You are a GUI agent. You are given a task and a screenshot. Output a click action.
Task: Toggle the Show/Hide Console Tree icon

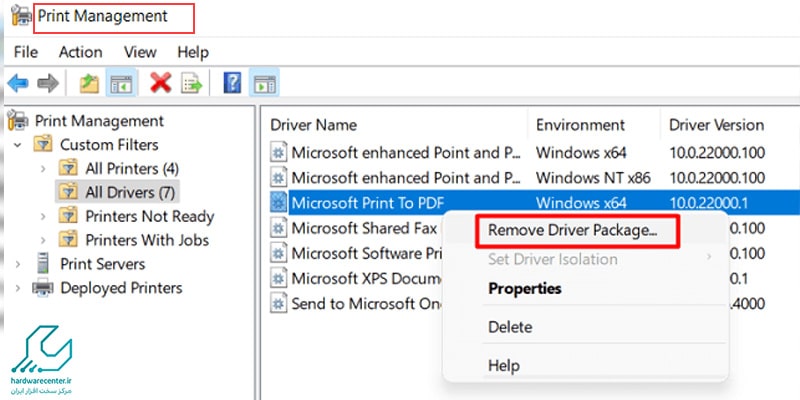[x=121, y=83]
